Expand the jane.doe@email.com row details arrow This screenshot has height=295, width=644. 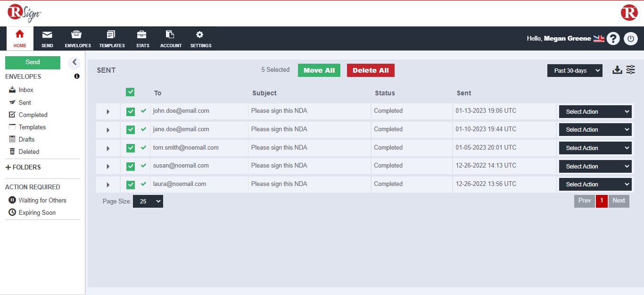pyautogui.click(x=108, y=130)
